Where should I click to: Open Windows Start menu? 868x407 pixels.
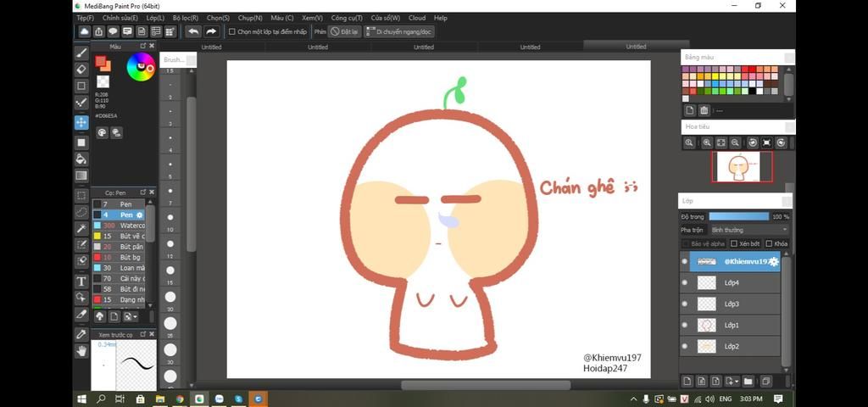[x=82, y=399]
